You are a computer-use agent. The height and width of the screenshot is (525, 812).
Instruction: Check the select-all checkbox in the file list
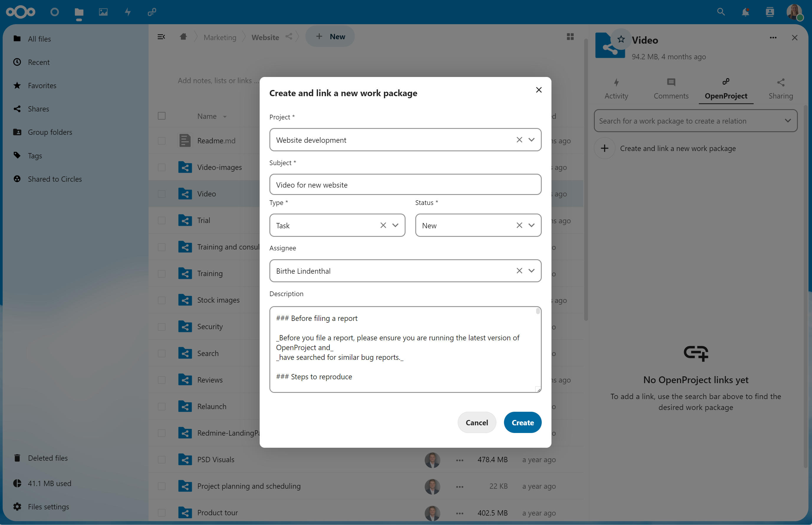point(162,116)
